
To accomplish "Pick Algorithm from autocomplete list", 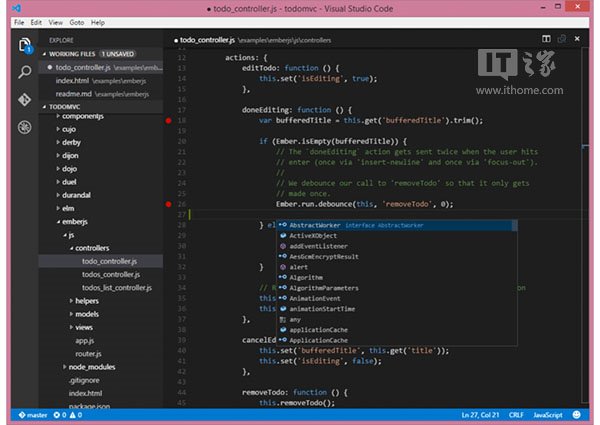I will pos(397,277).
